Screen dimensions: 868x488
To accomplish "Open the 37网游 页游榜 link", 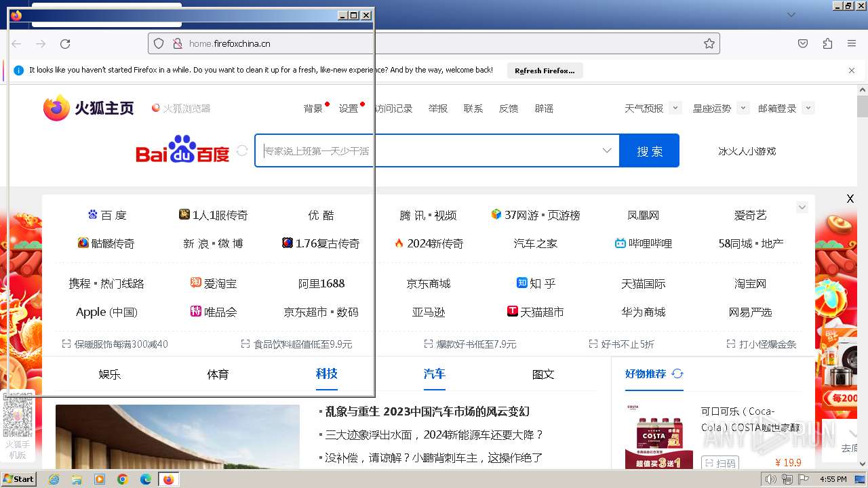I will click(536, 215).
